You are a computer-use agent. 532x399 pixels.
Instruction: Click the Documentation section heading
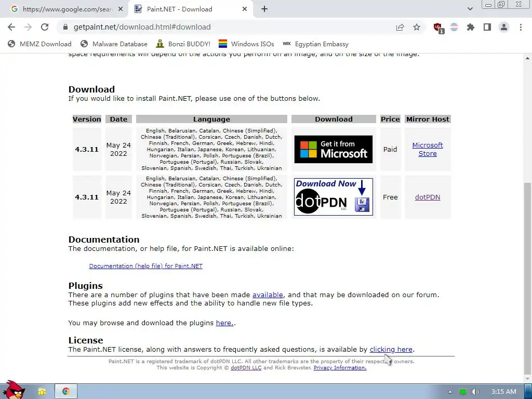(104, 240)
